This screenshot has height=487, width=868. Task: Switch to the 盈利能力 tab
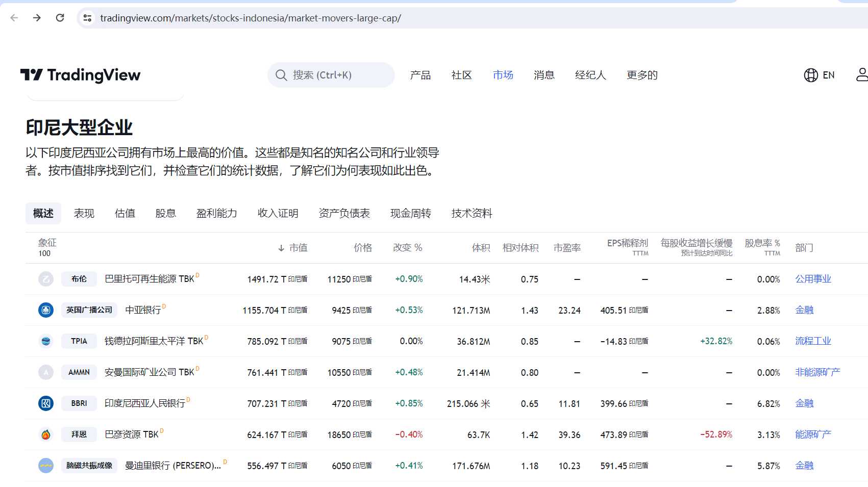217,213
